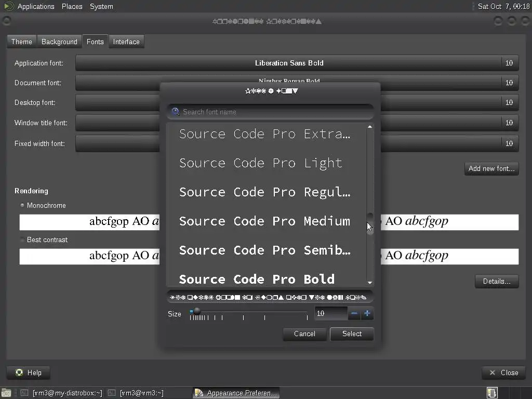Click the Document font Nimbus Roman Bold button
Screen dimensions: 532x399
click(289, 81)
